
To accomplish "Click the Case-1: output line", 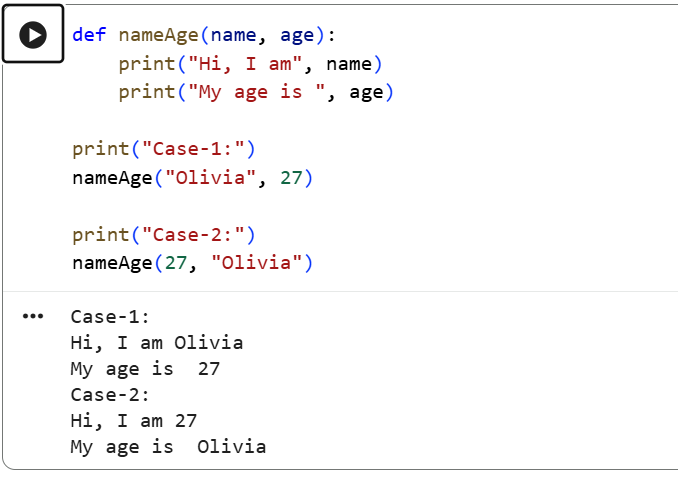I will point(110,317).
